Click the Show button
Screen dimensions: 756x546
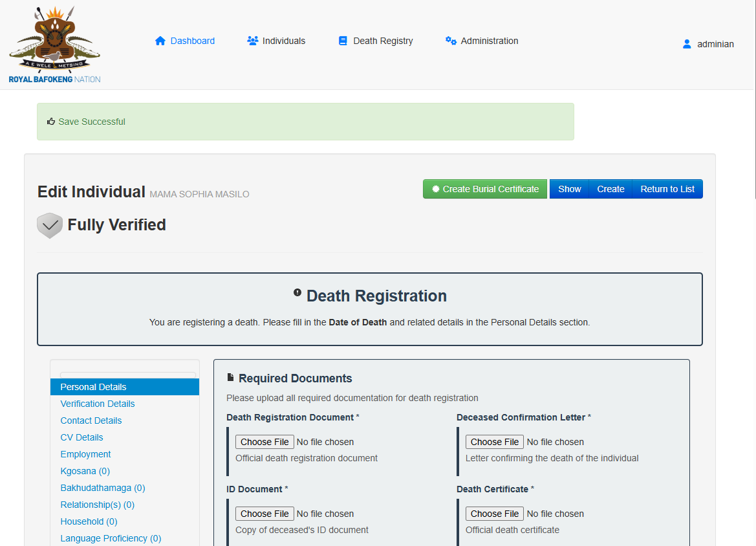(569, 189)
